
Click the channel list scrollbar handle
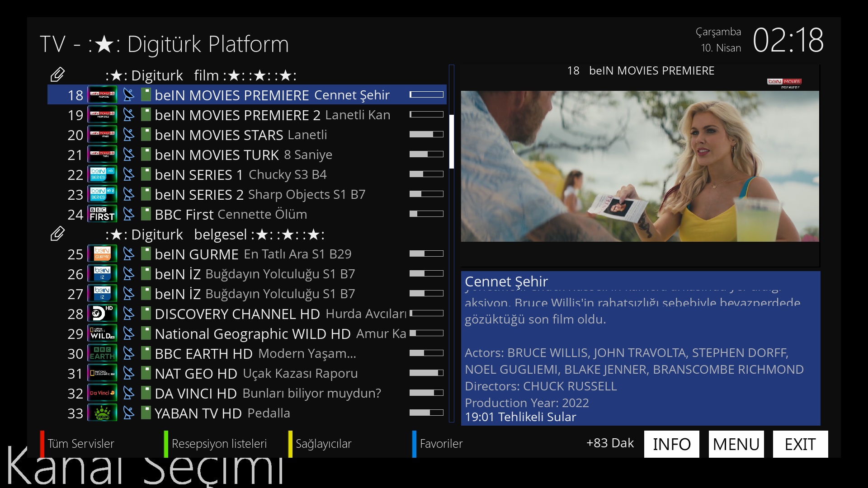point(451,141)
